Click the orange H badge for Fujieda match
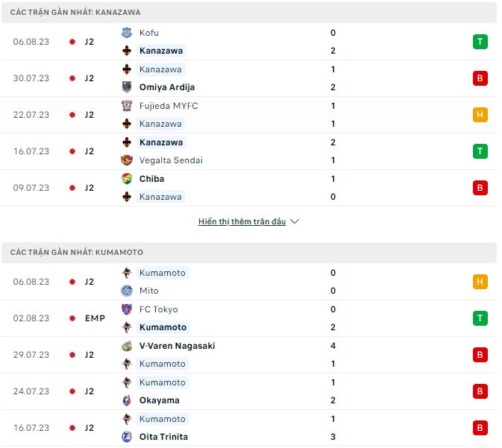502x448 pixels. click(x=480, y=115)
